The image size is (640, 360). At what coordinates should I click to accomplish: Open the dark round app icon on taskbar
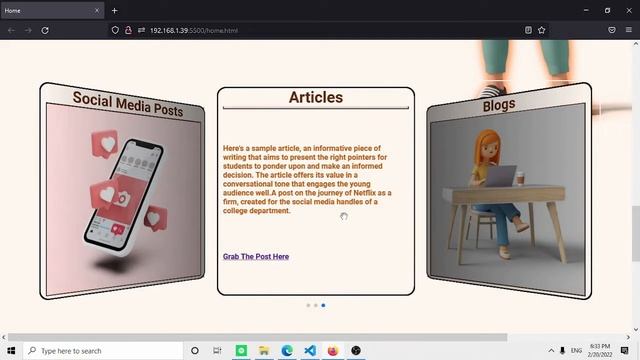[356, 351]
